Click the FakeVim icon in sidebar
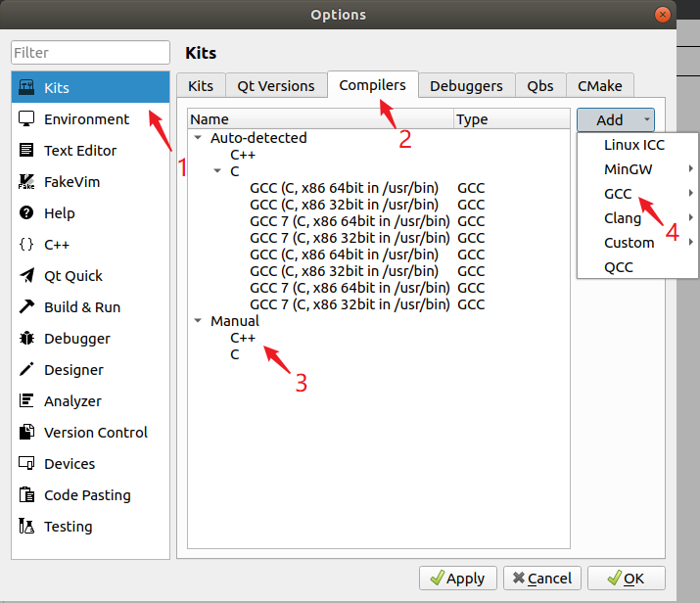 [26, 182]
